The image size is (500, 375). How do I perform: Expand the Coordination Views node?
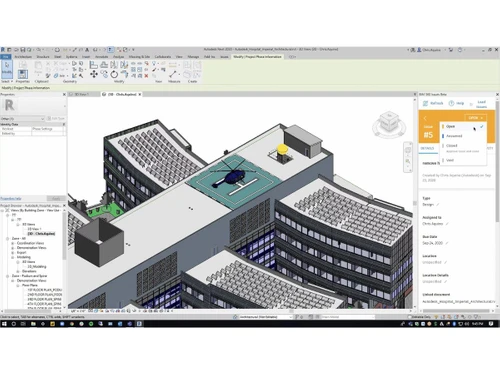[x=13, y=243]
